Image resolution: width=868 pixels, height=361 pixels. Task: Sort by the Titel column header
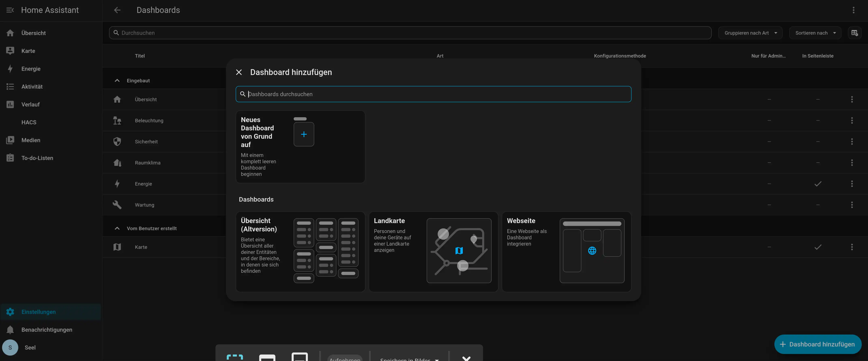[x=140, y=56]
